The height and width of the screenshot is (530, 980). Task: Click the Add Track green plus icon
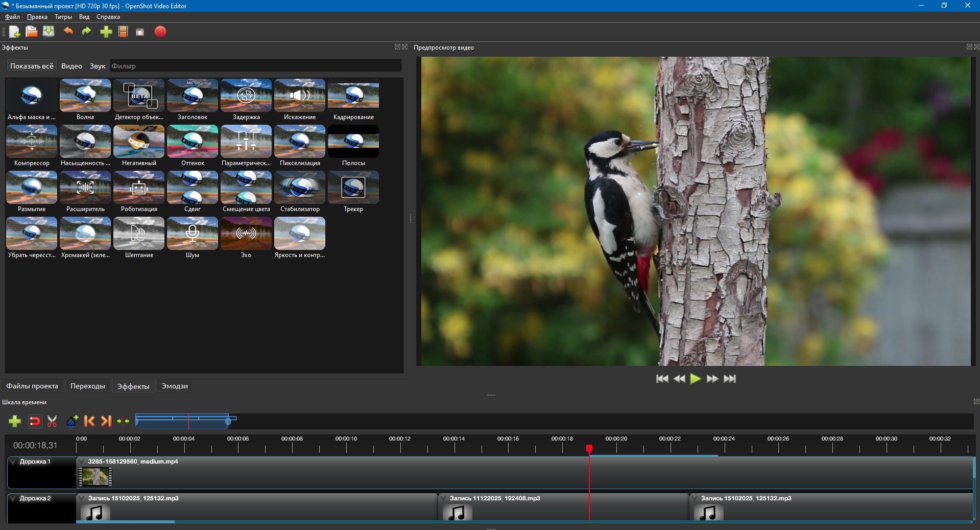point(15,421)
